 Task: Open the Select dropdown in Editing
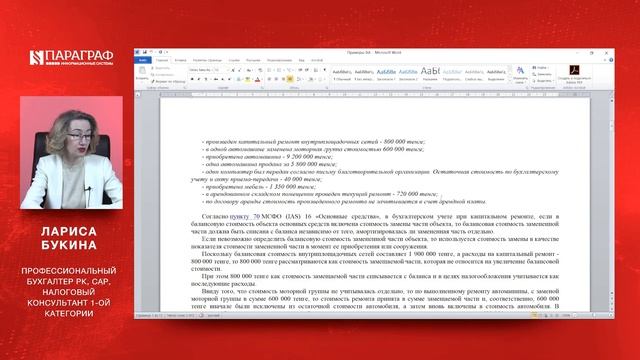click(x=543, y=81)
